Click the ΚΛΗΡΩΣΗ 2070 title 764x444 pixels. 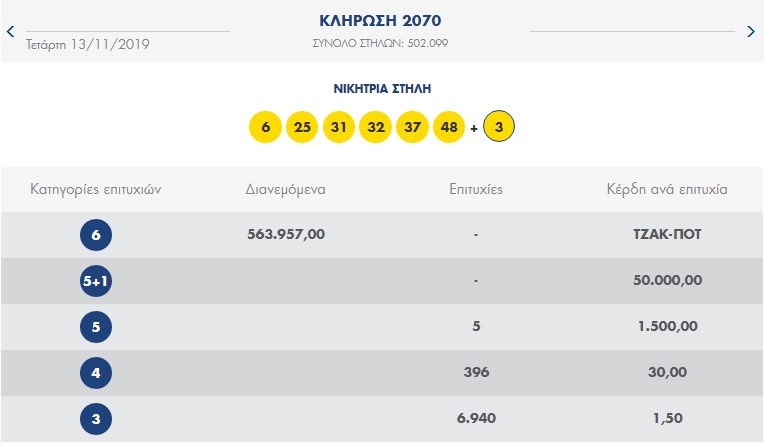[x=381, y=20]
